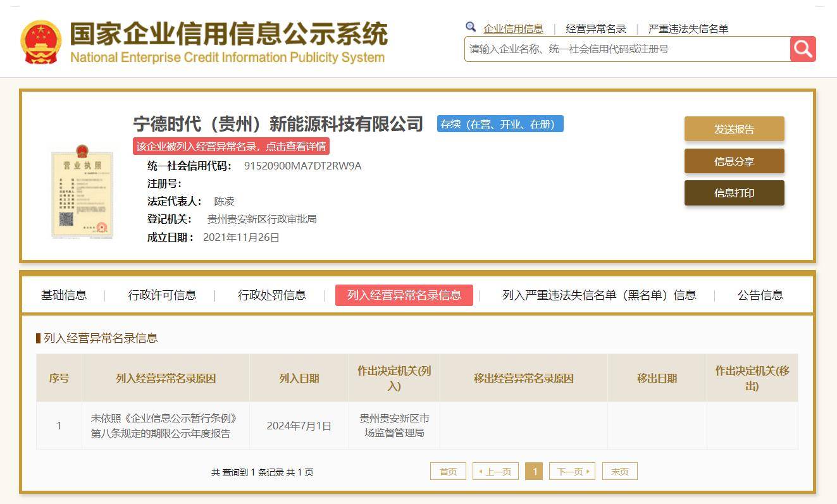This screenshot has height=504, width=837.
Task: Click the row number 1 cell
Action: 59,426
